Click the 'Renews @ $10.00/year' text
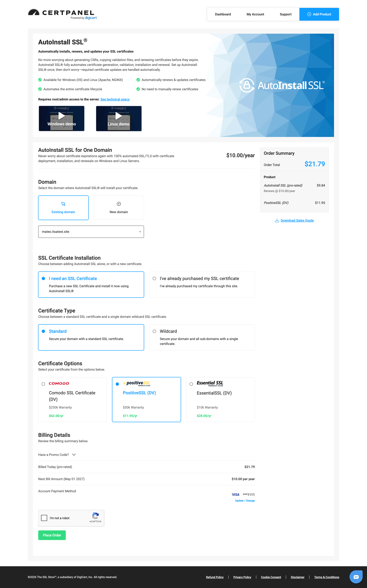This screenshot has width=367, height=588. [279, 191]
